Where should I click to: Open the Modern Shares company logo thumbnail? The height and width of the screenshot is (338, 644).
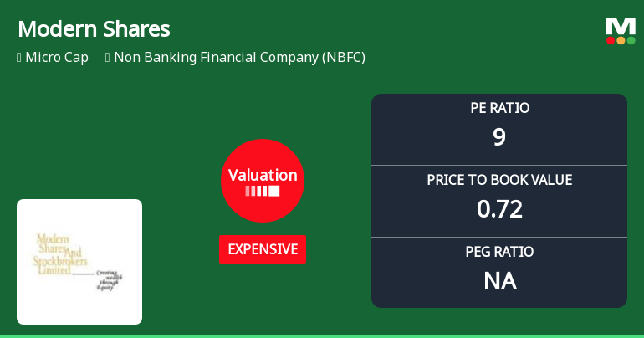point(79,261)
